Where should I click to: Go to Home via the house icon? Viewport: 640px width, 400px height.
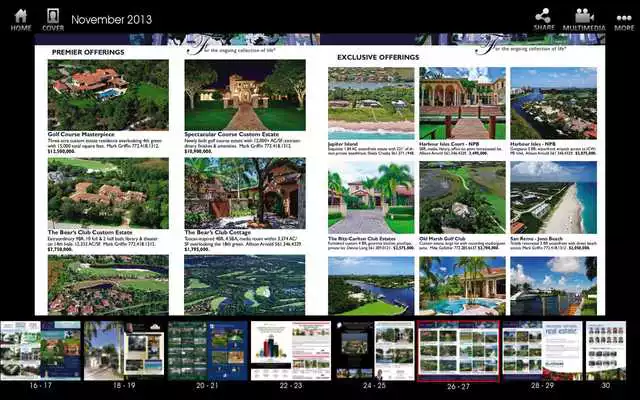pyautogui.click(x=21, y=20)
